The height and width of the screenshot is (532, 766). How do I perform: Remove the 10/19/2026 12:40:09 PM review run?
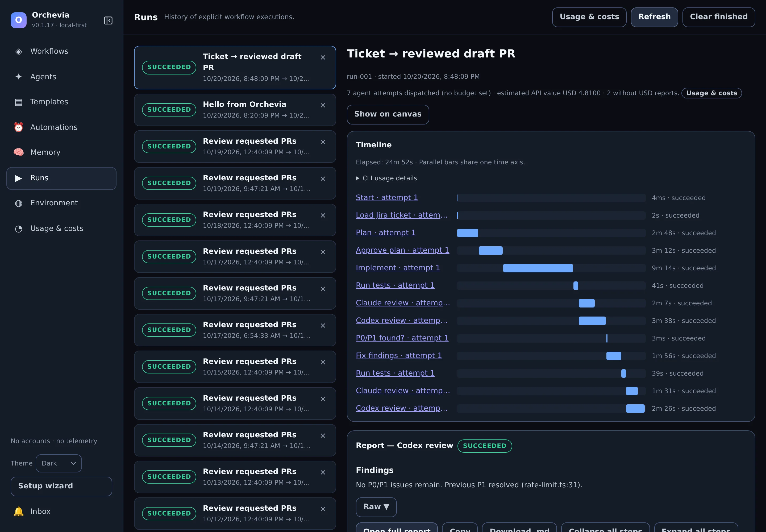tap(323, 142)
